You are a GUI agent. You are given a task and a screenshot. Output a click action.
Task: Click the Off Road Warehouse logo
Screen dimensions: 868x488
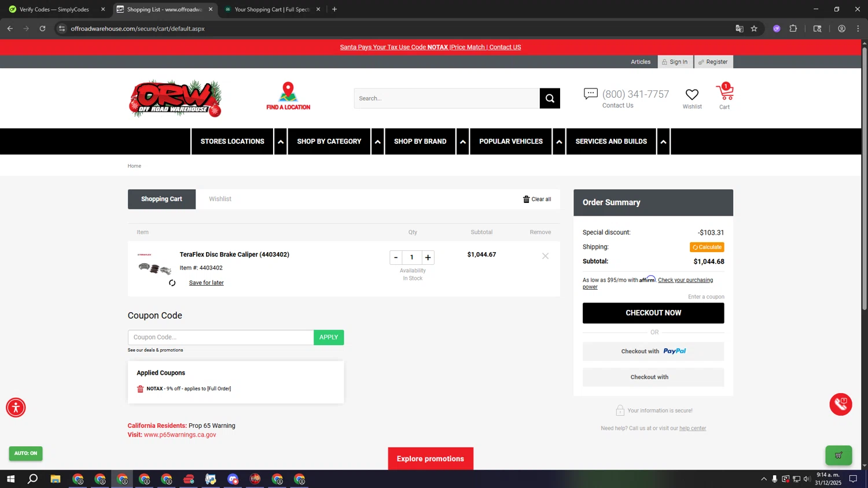coord(175,98)
